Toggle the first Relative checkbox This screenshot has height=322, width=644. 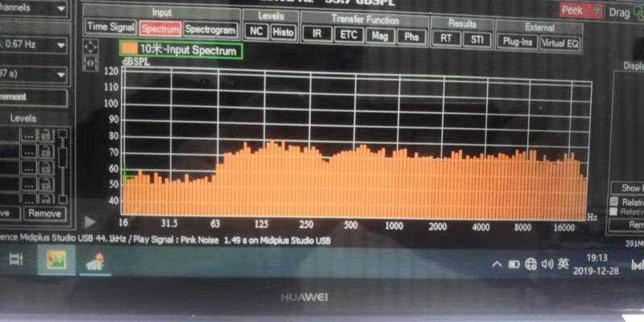[x=614, y=201]
